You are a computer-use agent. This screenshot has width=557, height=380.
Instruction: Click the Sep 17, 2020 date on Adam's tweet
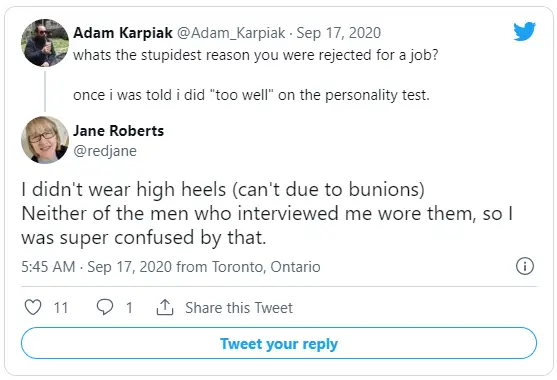click(x=339, y=33)
